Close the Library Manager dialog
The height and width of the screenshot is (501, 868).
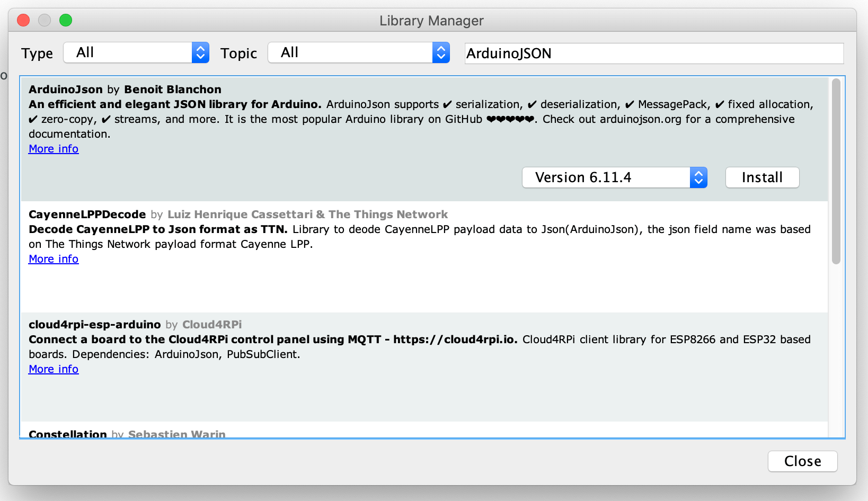click(x=802, y=461)
